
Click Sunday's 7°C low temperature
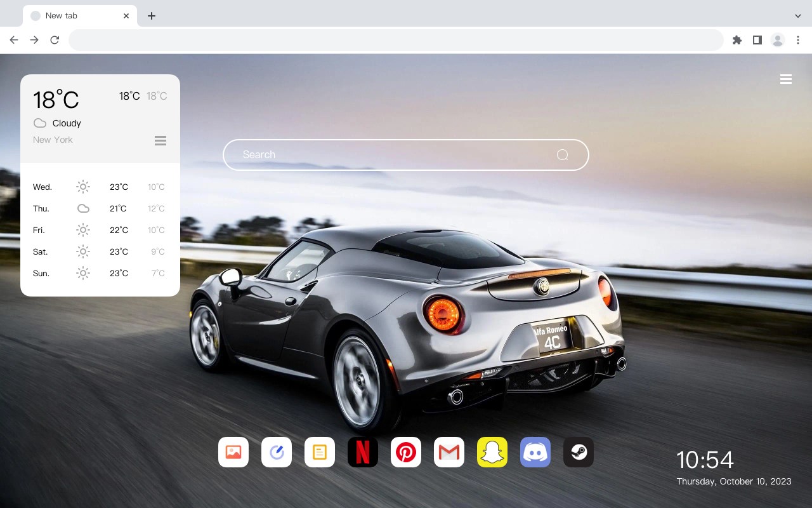click(x=158, y=273)
